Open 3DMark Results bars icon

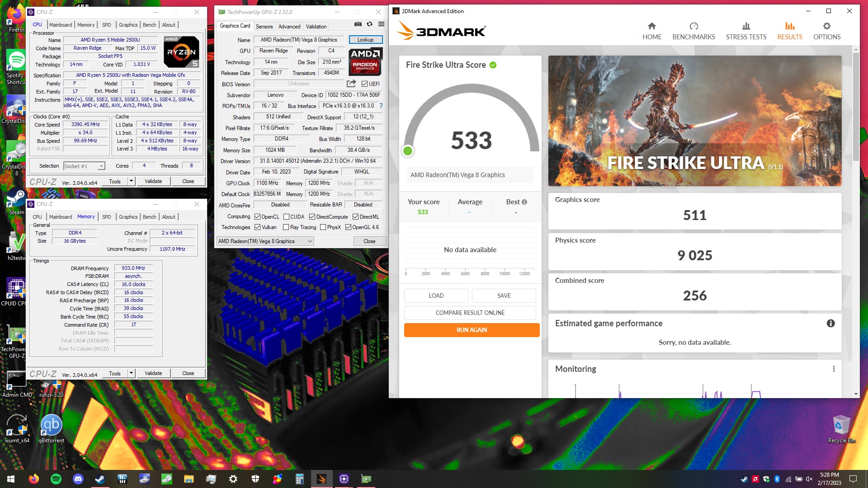coord(789,26)
